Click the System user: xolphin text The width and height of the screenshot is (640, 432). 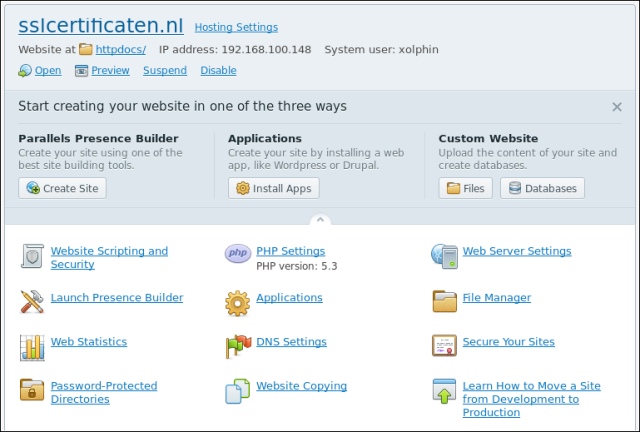click(382, 49)
